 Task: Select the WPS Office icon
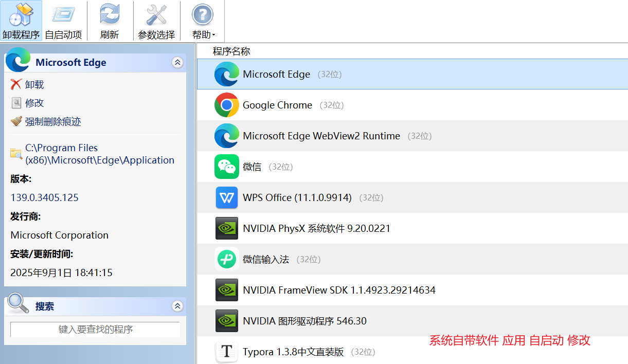(x=227, y=197)
